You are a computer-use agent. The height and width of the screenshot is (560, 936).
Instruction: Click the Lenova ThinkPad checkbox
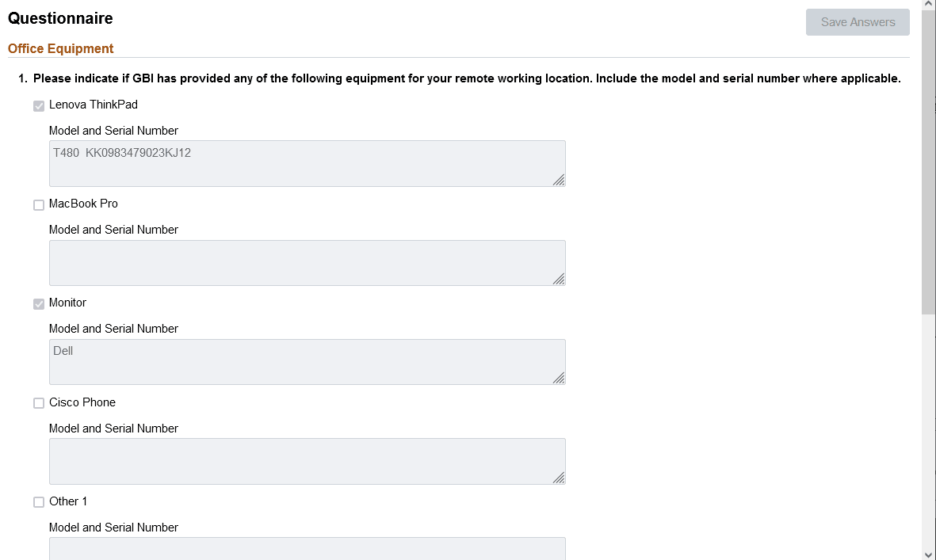coord(39,105)
